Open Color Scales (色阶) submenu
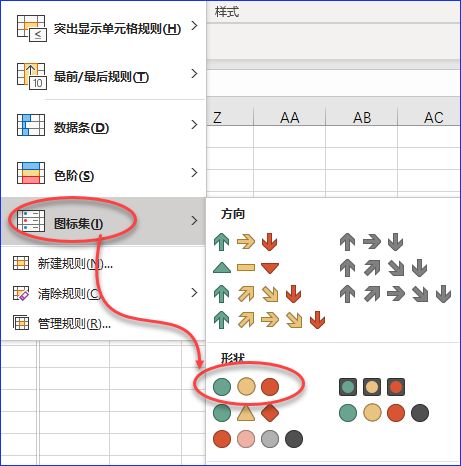This screenshot has width=461, height=466. (x=103, y=174)
